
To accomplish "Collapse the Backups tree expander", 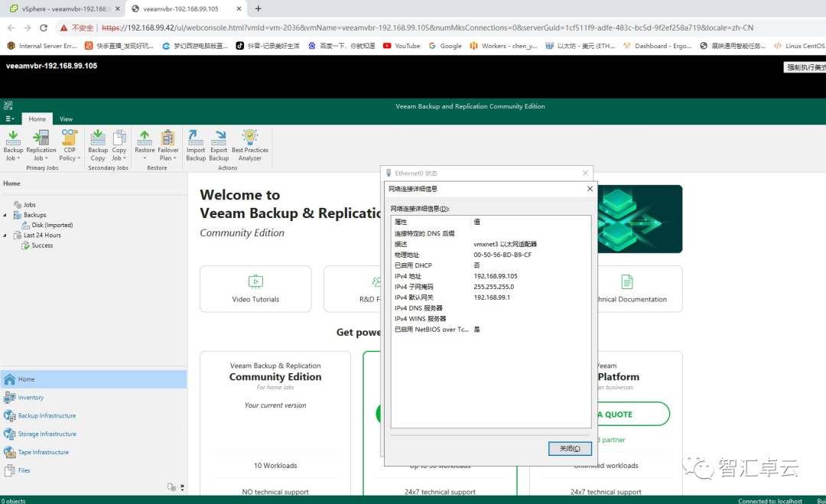I will [x=5, y=215].
